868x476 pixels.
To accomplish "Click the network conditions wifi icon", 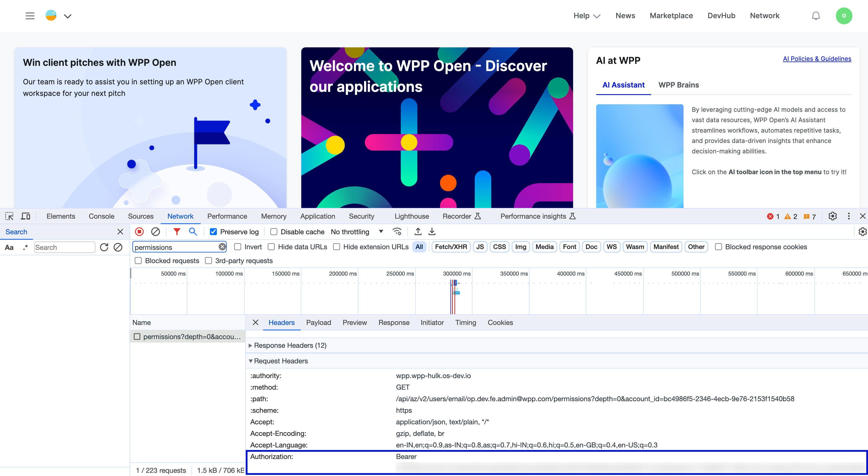I will click(x=397, y=232).
